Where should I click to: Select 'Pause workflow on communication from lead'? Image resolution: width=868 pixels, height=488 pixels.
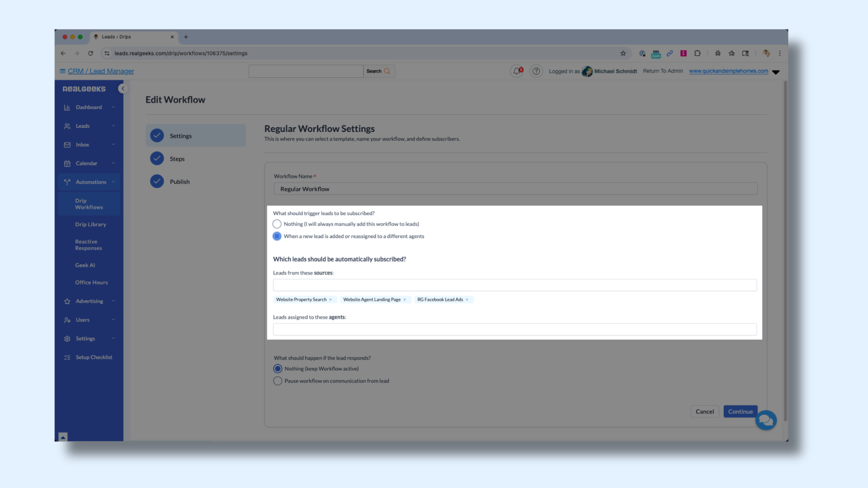point(278,380)
